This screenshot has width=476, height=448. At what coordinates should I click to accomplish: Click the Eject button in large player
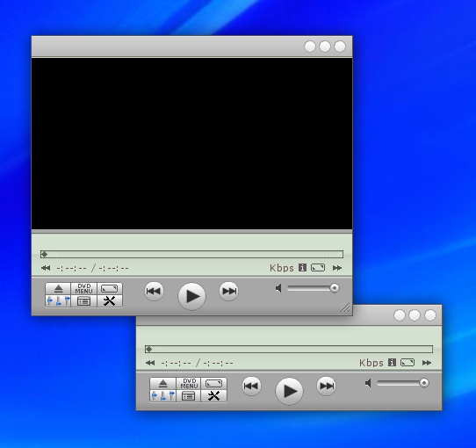pyautogui.click(x=58, y=288)
